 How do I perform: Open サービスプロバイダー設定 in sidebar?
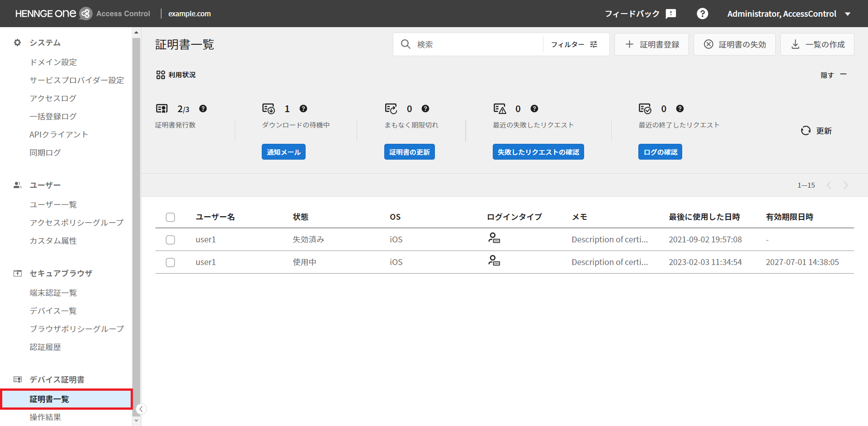click(77, 80)
